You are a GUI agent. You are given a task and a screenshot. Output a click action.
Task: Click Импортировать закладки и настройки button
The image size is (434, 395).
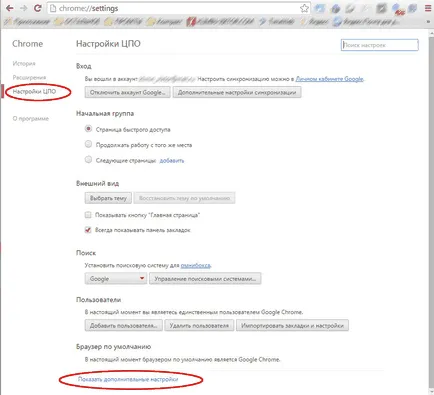(292, 325)
